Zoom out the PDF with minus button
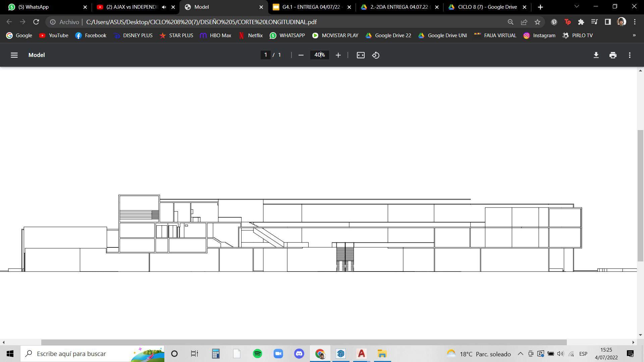This screenshot has width=644, height=362. click(x=301, y=55)
